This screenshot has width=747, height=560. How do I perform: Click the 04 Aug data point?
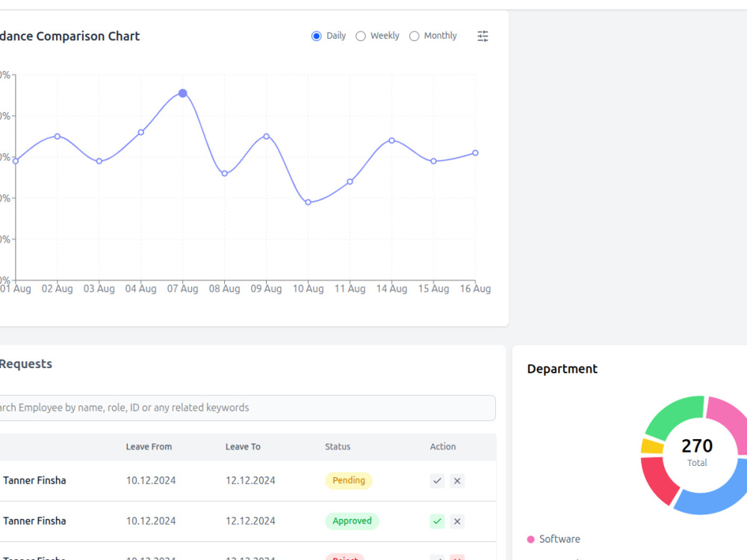tap(141, 132)
